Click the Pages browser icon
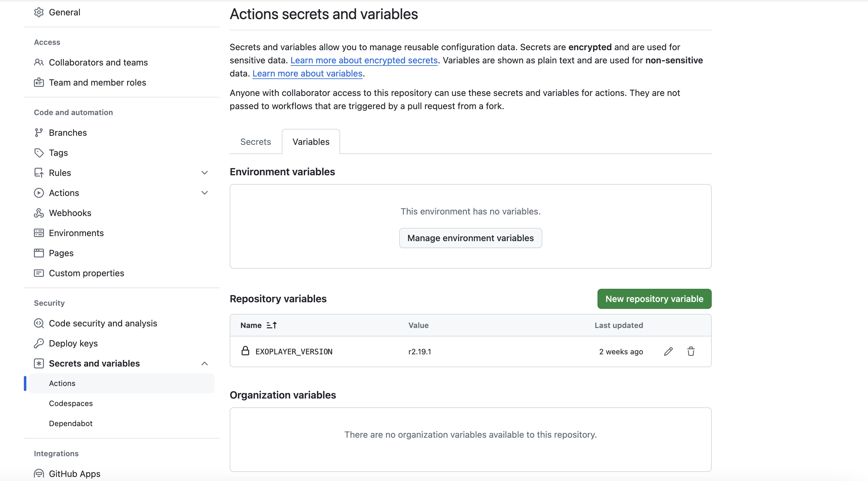The height and width of the screenshot is (481, 868). click(x=39, y=253)
